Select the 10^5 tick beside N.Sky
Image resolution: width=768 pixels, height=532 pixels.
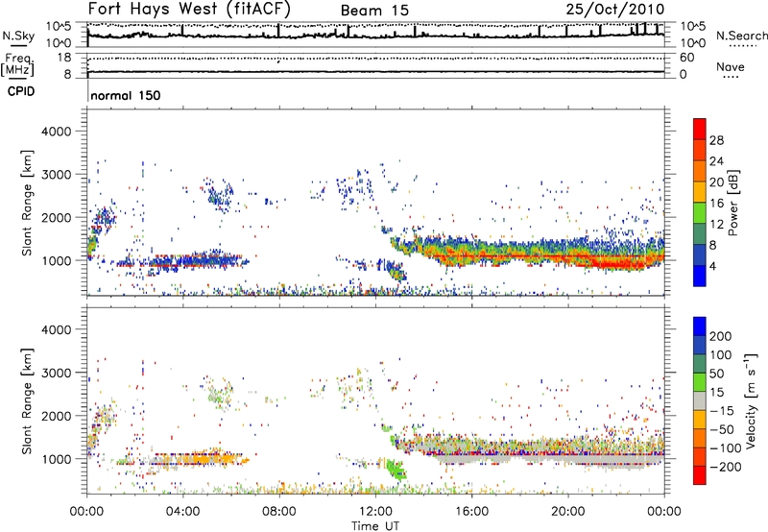tap(59, 27)
